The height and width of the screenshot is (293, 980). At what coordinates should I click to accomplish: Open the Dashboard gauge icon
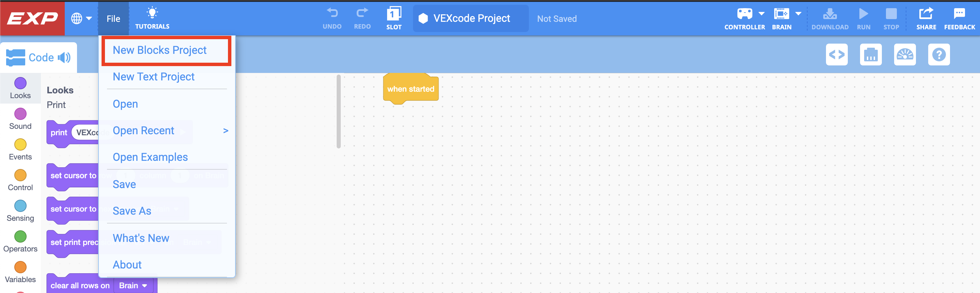905,55
